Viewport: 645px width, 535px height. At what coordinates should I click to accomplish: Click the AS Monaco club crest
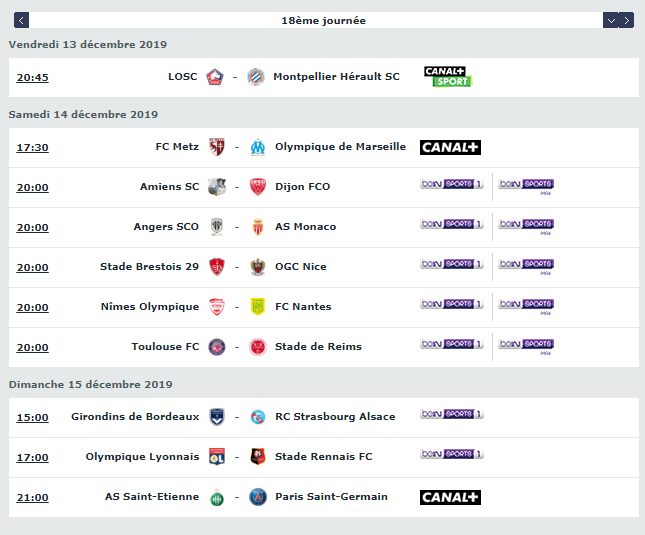pos(258,227)
